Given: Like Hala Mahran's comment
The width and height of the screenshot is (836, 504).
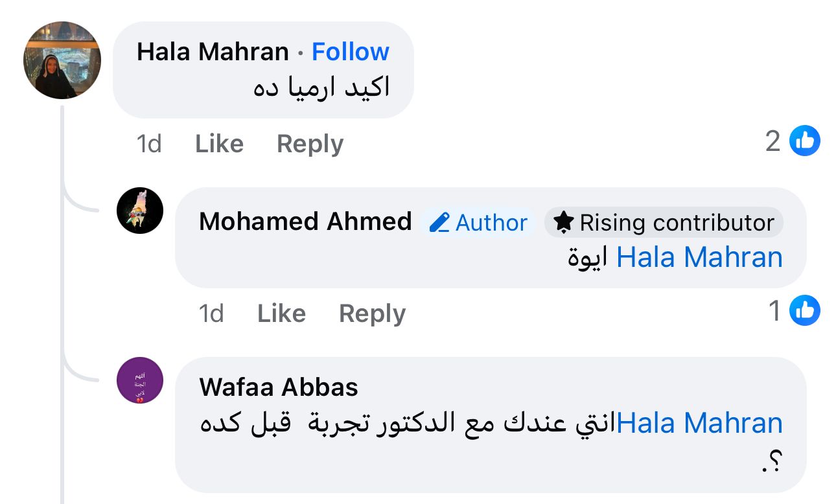Looking at the screenshot, I should point(219,144).
